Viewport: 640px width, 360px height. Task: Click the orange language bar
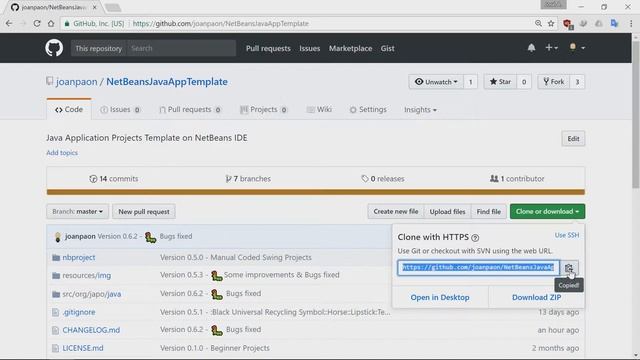pos(316,192)
